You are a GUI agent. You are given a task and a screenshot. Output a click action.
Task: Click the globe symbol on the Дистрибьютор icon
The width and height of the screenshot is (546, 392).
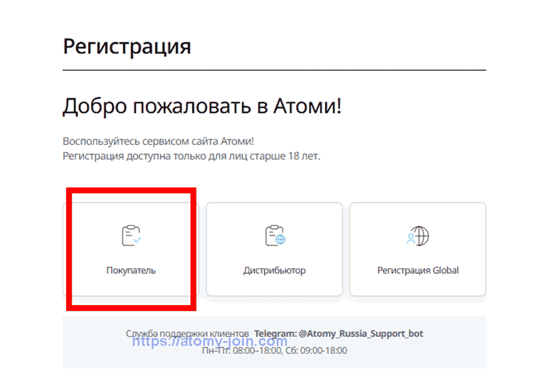[279, 240]
